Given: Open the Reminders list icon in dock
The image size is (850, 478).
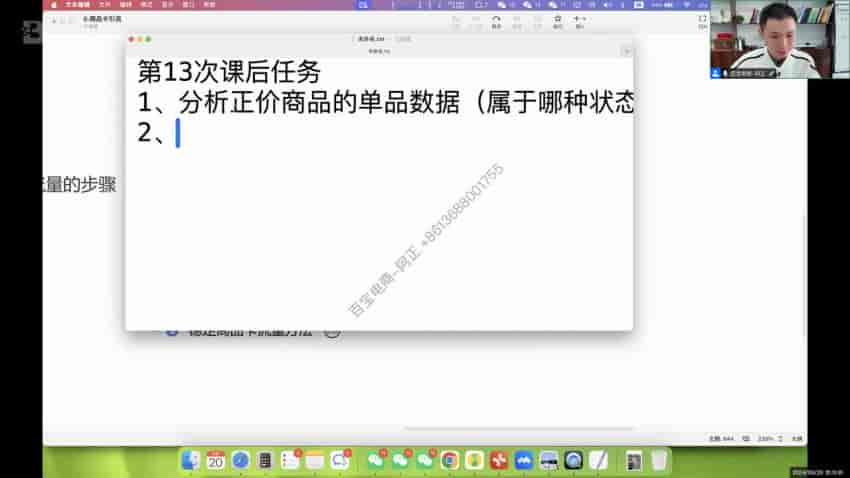Looking at the screenshot, I should coord(290,460).
